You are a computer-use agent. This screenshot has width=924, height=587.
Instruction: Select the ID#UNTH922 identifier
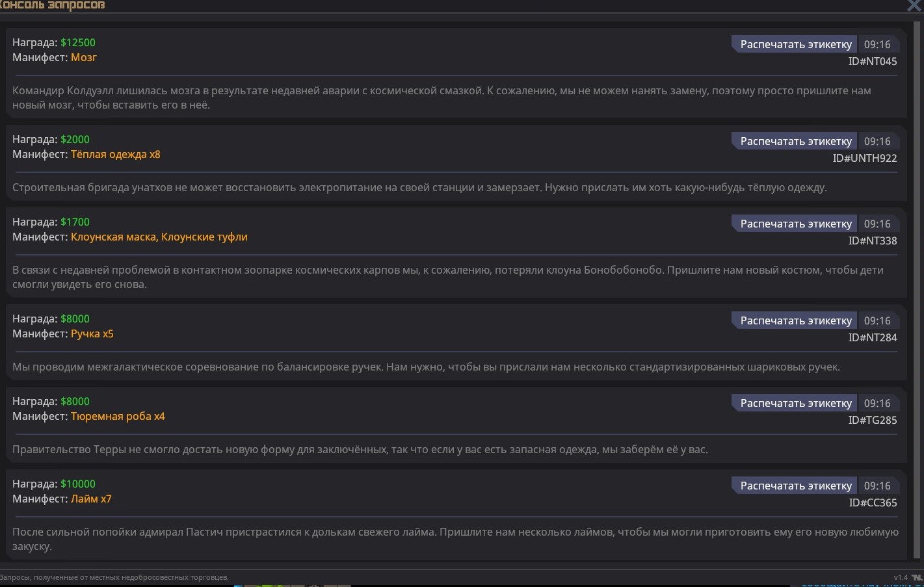(x=864, y=159)
